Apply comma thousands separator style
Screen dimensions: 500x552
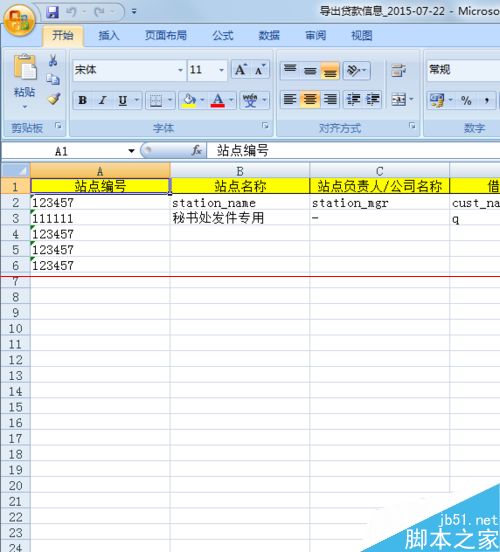[x=487, y=100]
